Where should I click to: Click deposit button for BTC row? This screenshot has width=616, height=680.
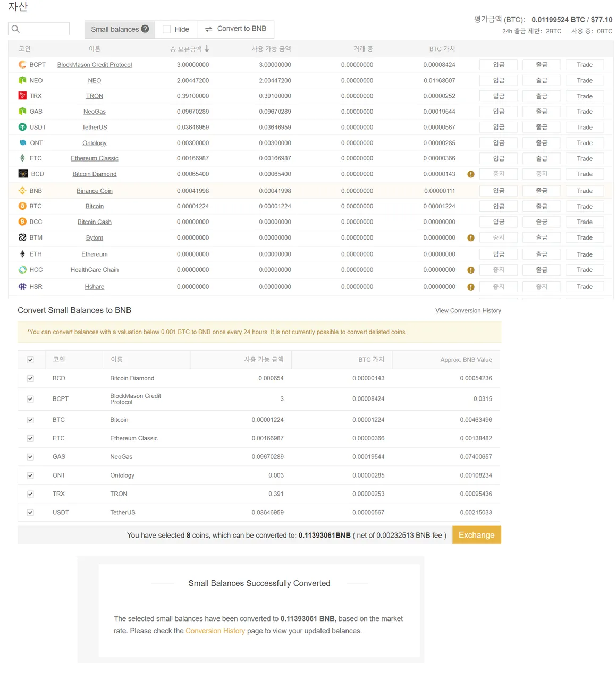(x=499, y=206)
